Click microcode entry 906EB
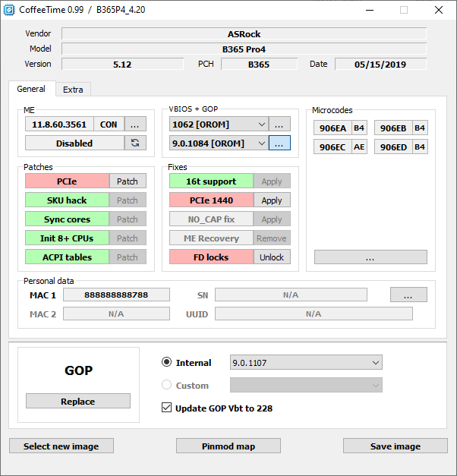 click(393, 128)
